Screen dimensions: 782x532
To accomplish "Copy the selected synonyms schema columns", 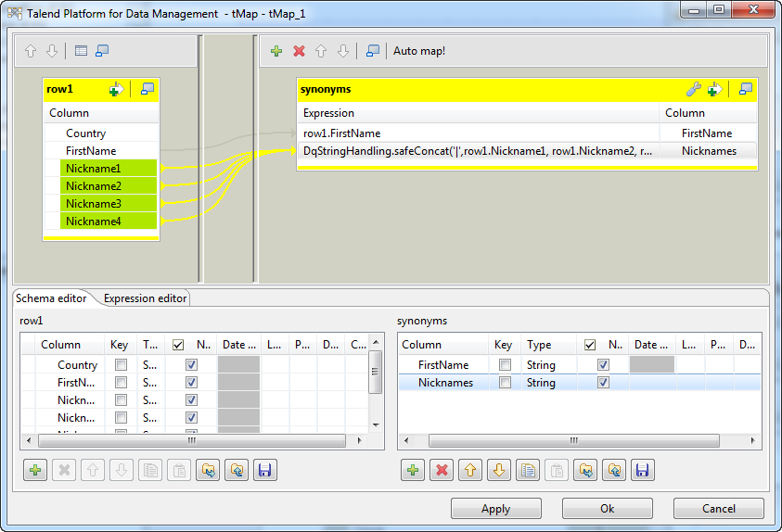I will [x=527, y=470].
